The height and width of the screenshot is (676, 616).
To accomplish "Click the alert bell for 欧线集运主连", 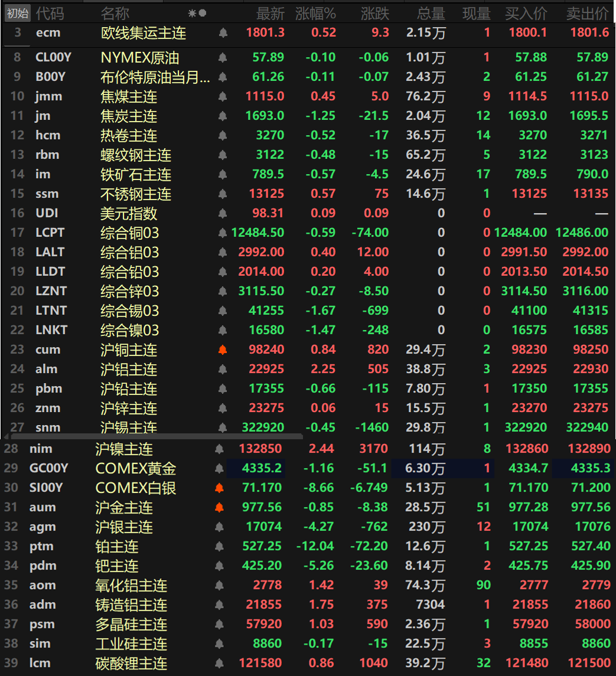I will [x=223, y=33].
